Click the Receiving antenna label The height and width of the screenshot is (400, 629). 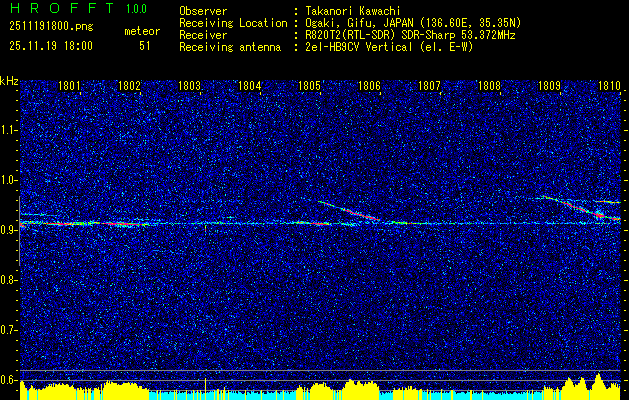click(x=230, y=47)
